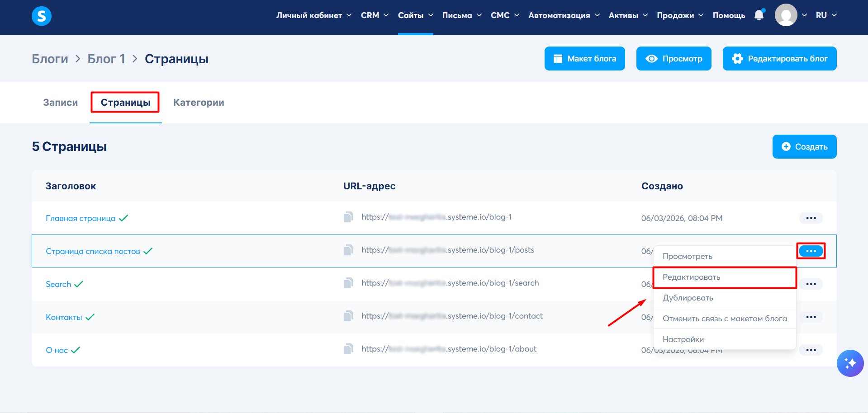This screenshot has width=868, height=413.
Task: Choose Редактировать in context menu
Action: click(x=725, y=277)
